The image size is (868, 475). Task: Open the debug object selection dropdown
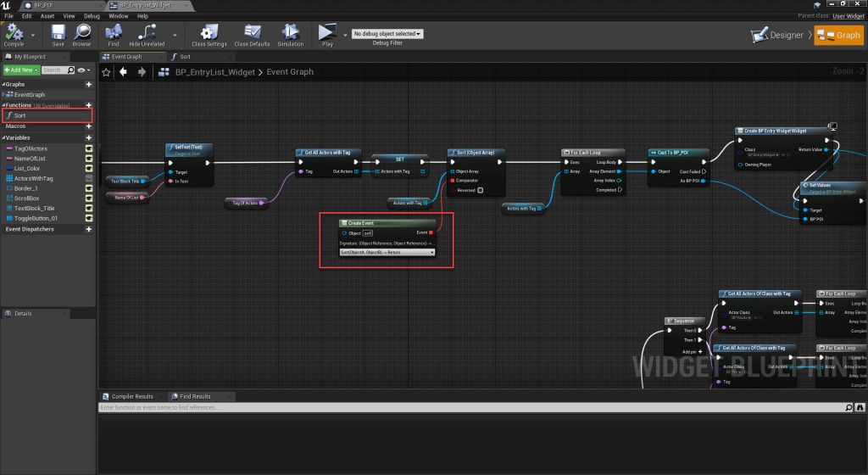pyautogui.click(x=388, y=34)
